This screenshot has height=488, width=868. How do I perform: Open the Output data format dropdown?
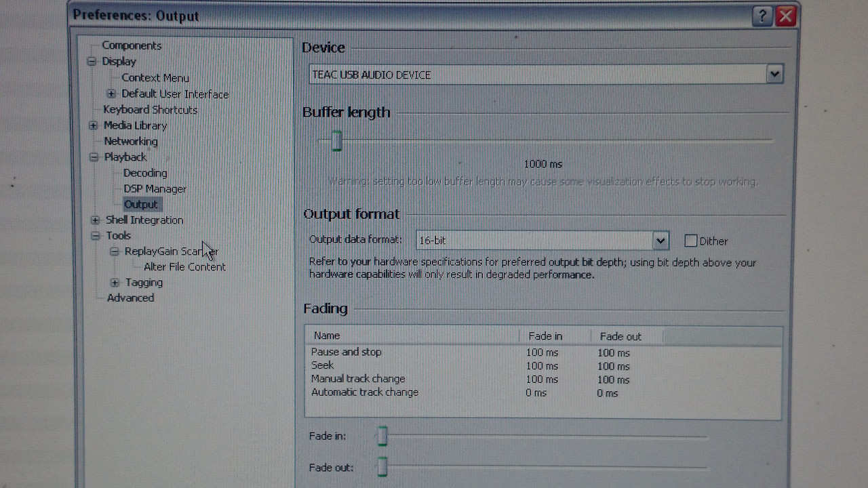click(660, 241)
